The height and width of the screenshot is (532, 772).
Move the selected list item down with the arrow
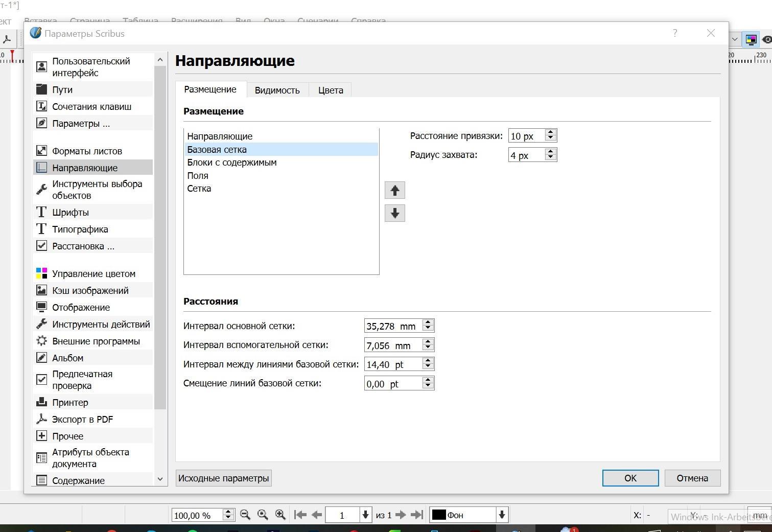click(394, 214)
